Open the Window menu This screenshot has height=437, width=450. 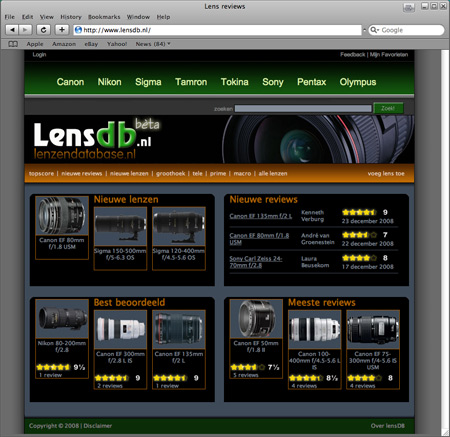(x=138, y=17)
